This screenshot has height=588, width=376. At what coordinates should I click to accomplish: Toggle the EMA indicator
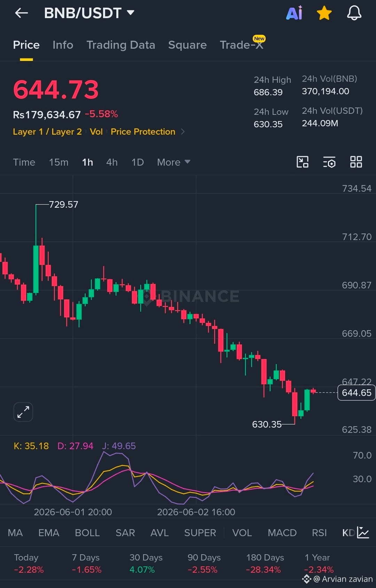[49, 533]
